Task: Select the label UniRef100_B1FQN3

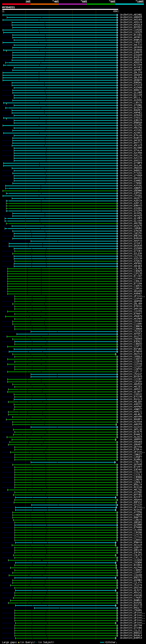Action: click(131, 349)
